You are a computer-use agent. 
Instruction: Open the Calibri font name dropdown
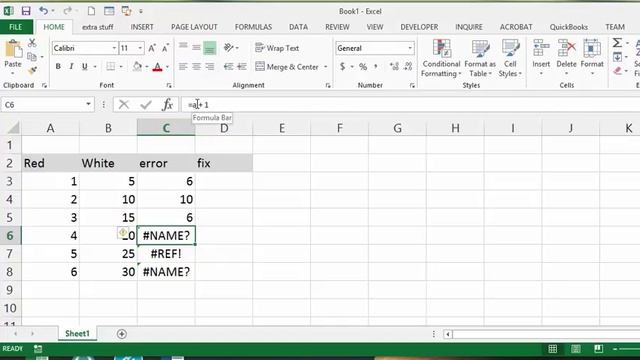pos(114,48)
